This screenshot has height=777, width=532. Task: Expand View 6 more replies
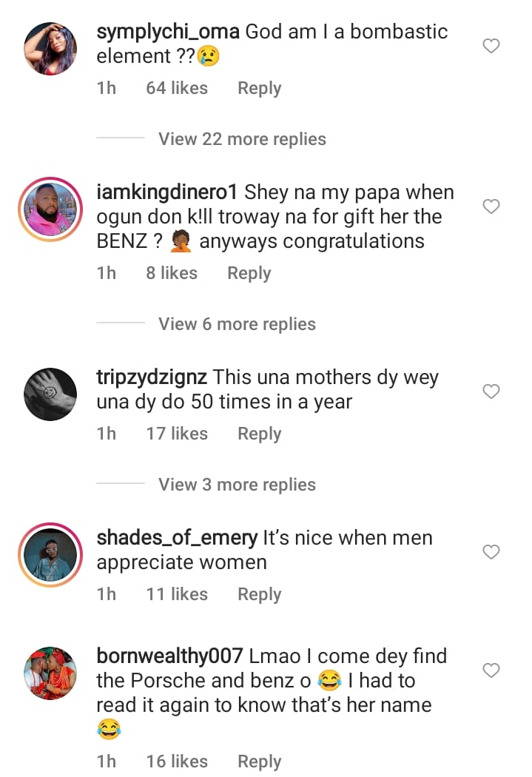pyautogui.click(x=237, y=324)
